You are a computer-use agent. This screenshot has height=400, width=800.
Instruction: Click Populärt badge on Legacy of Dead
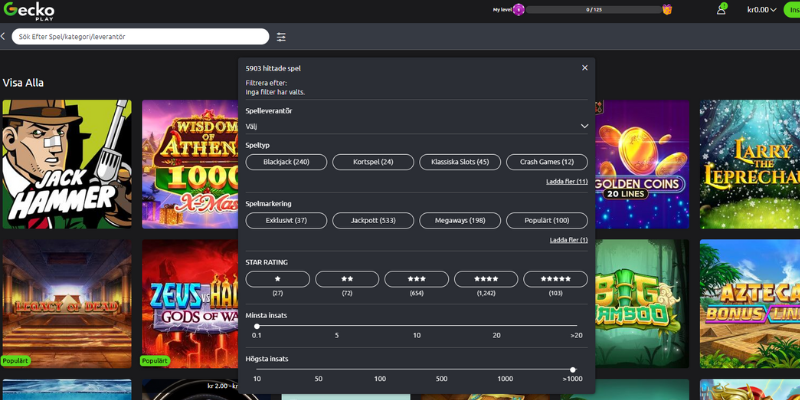15,361
